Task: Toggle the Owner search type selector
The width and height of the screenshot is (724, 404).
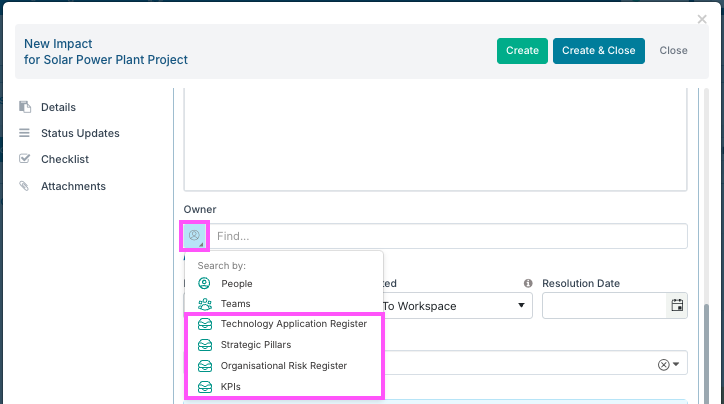Action: [x=195, y=236]
